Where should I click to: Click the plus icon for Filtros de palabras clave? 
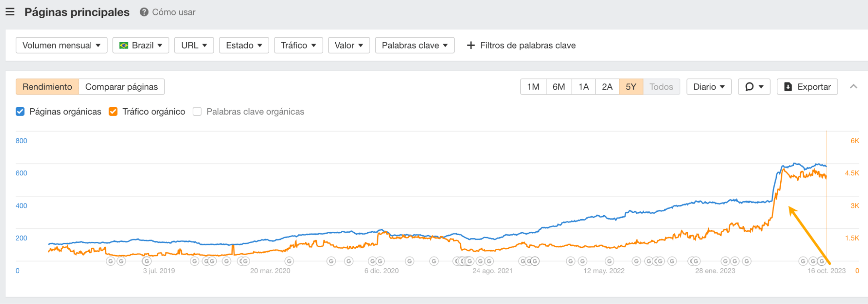click(x=471, y=45)
